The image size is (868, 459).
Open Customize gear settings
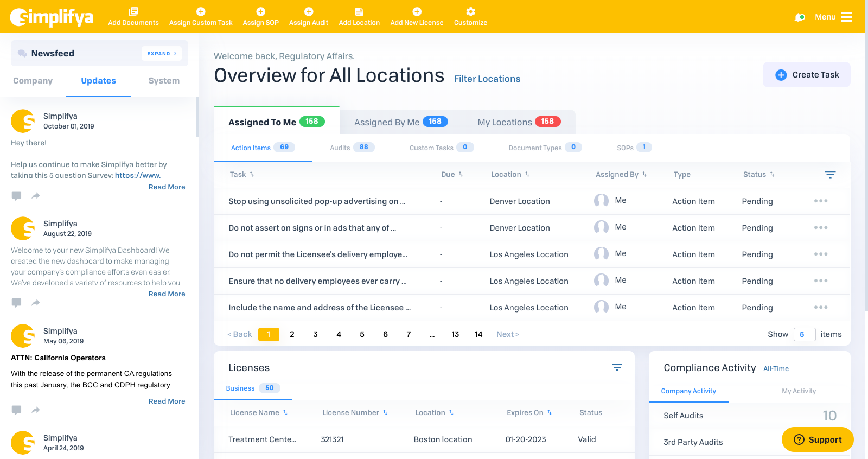click(x=470, y=17)
